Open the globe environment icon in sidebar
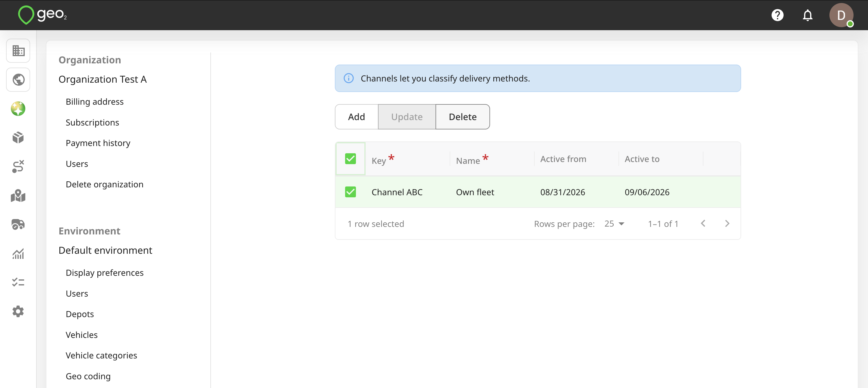Viewport: 868px width, 388px height. (18, 80)
